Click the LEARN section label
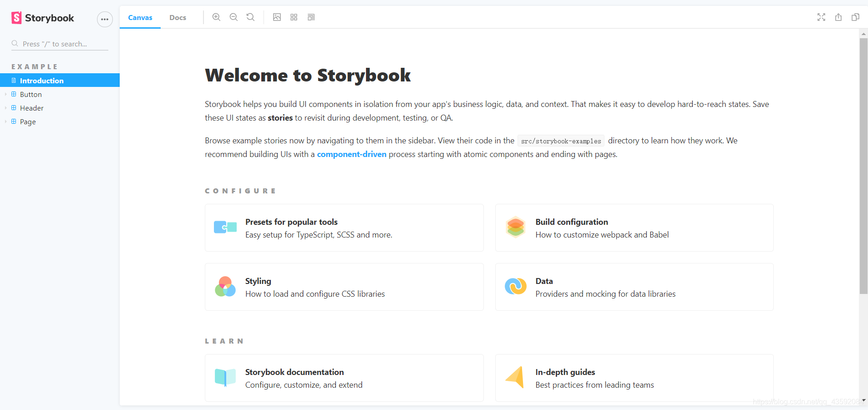This screenshot has width=868, height=410. point(224,341)
